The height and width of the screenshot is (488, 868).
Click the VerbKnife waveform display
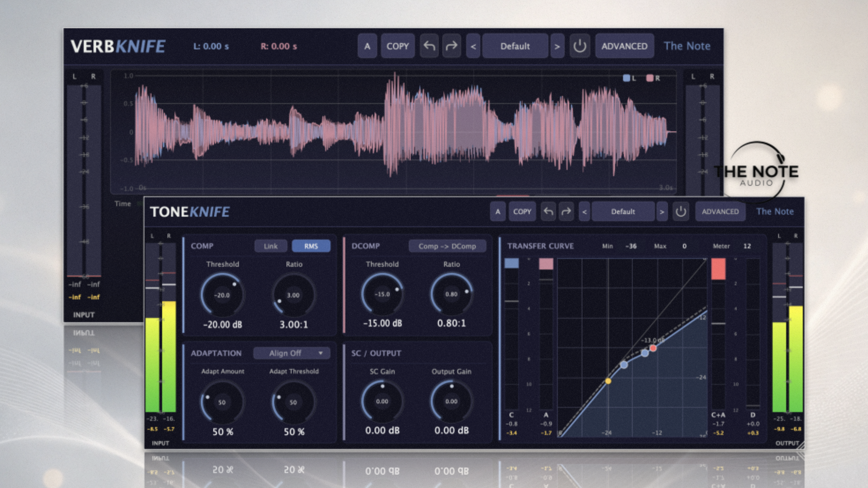coord(393,132)
